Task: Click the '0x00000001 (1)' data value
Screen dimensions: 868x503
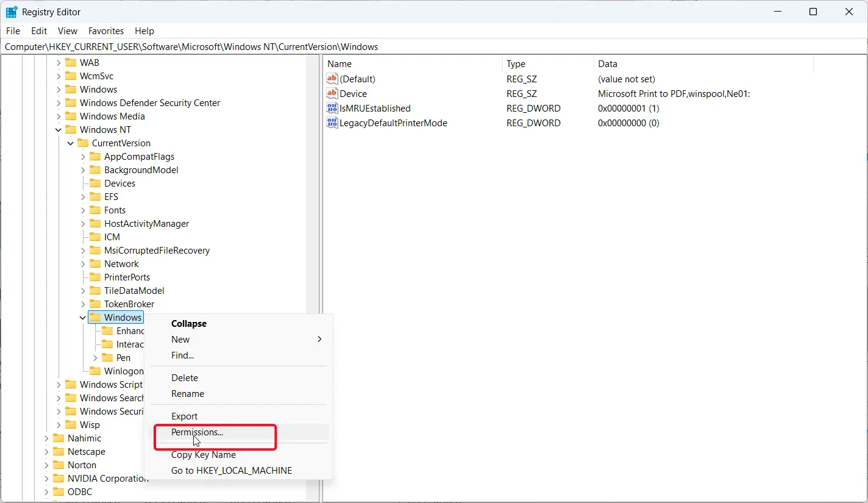Action: (x=628, y=108)
